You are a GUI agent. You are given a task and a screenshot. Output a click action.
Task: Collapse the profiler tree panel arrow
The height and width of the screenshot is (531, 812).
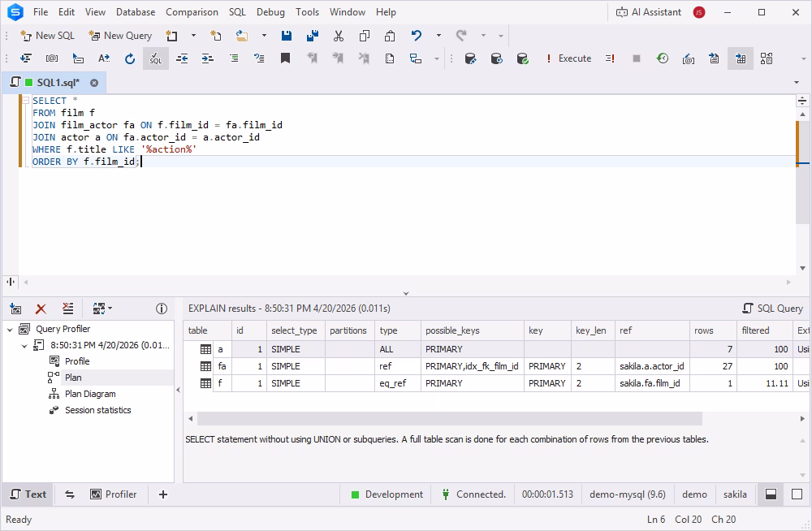tap(178, 390)
